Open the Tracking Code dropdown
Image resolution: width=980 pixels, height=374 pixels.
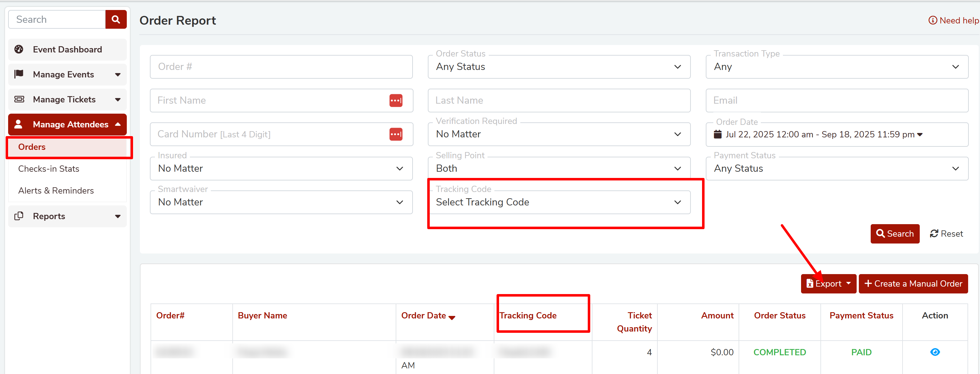(558, 202)
